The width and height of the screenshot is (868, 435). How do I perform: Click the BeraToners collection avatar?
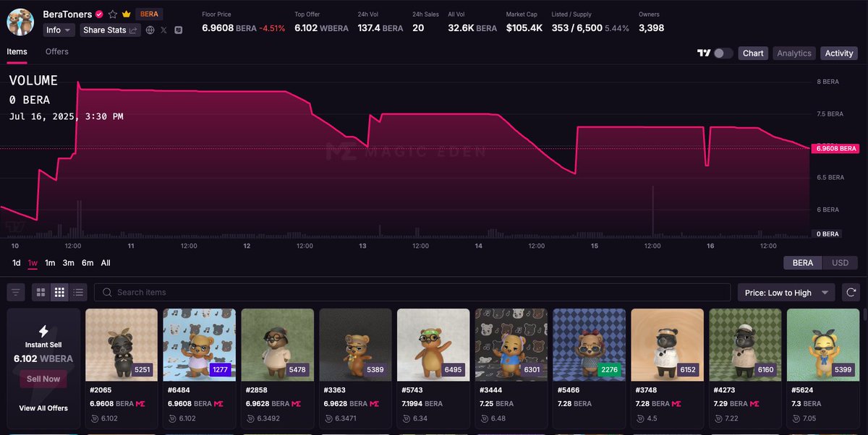pos(21,22)
